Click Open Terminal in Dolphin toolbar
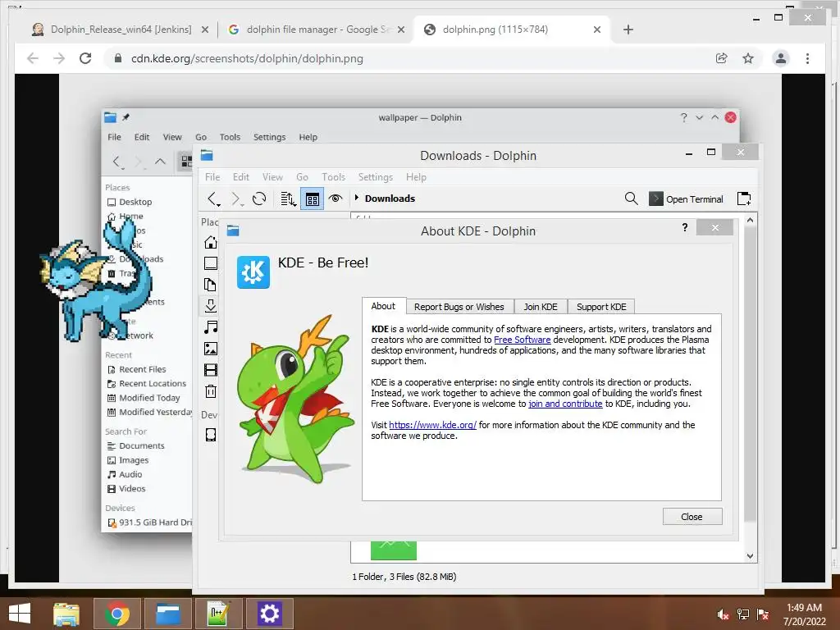 [686, 199]
